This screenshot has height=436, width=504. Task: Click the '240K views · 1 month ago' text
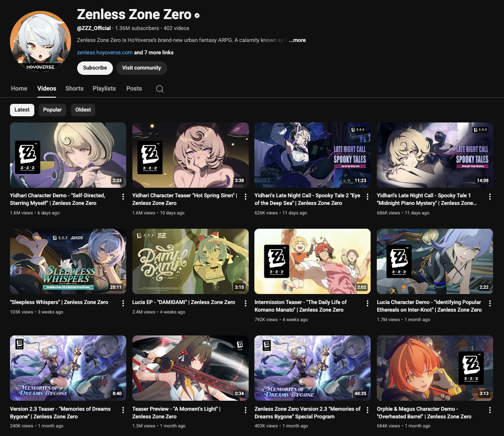pos(37,426)
